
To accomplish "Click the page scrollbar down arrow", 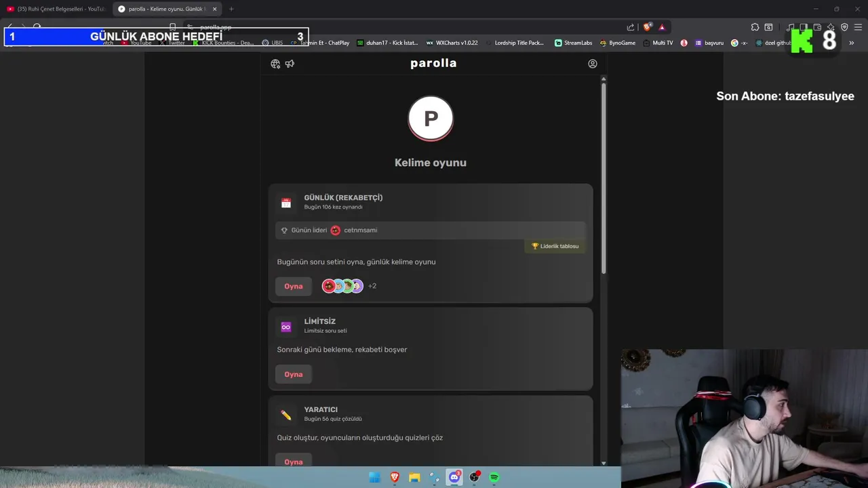I will point(604,463).
